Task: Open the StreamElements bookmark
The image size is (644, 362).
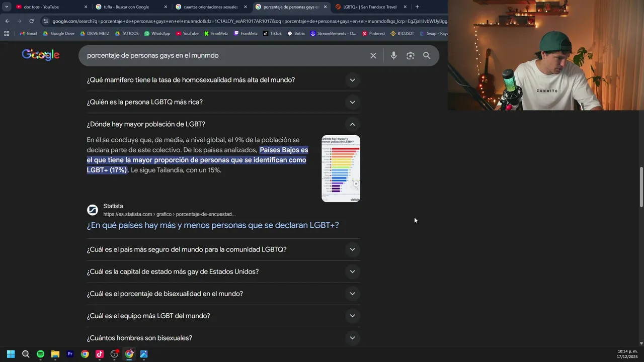Action: point(333,34)
